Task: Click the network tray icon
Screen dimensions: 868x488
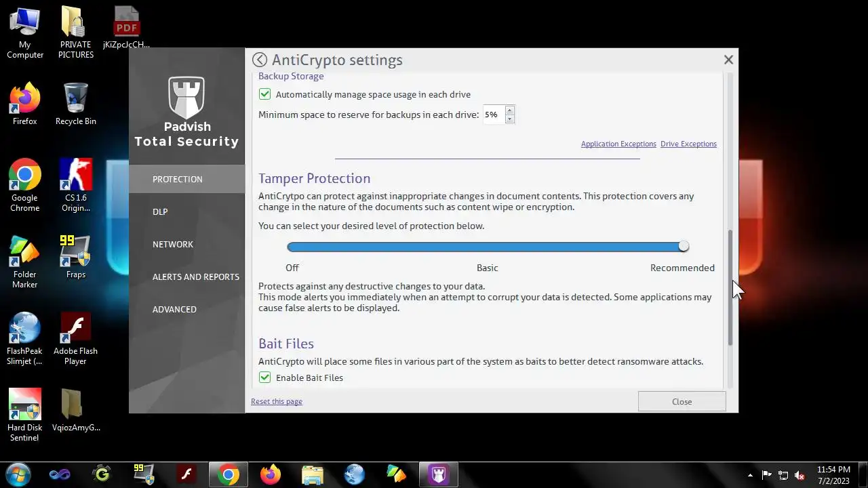Action: point(783,475)
